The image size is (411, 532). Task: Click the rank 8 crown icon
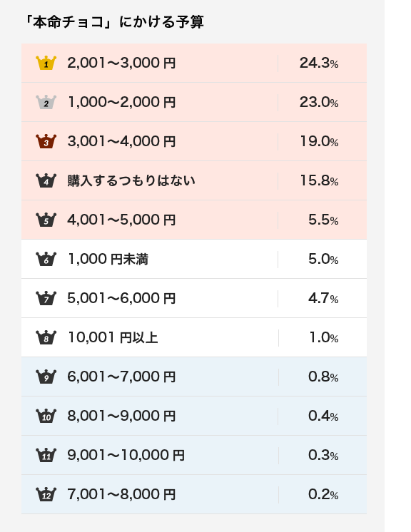[46, 337]
